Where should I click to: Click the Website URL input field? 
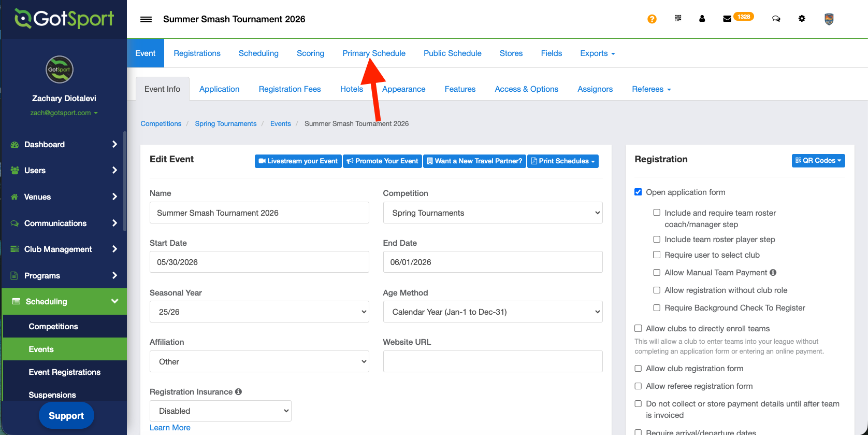493,361
